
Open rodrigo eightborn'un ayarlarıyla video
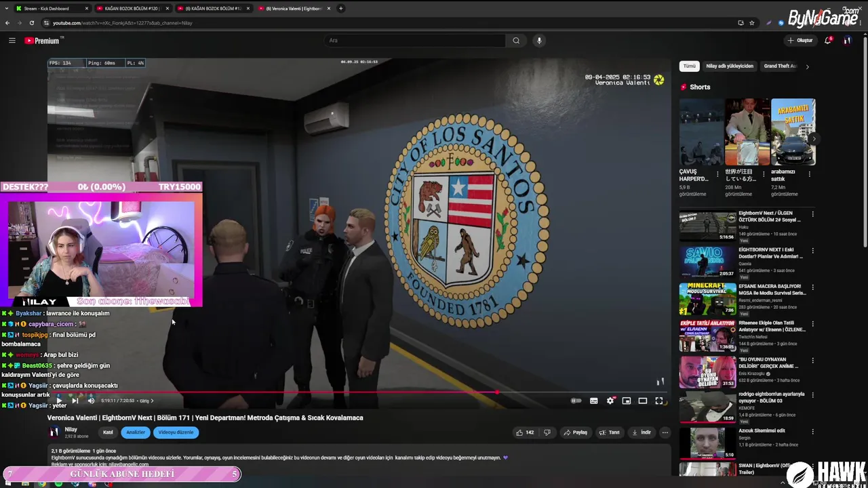tap(708, 408)
